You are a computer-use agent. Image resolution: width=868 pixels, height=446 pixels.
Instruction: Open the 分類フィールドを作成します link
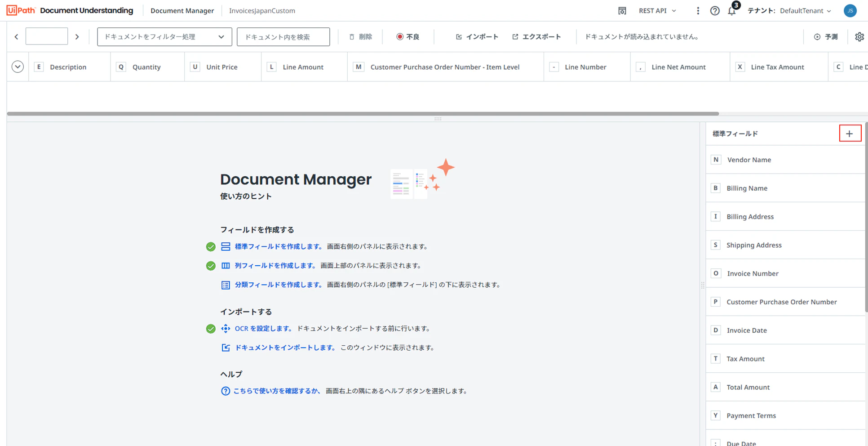click(279, 285)
